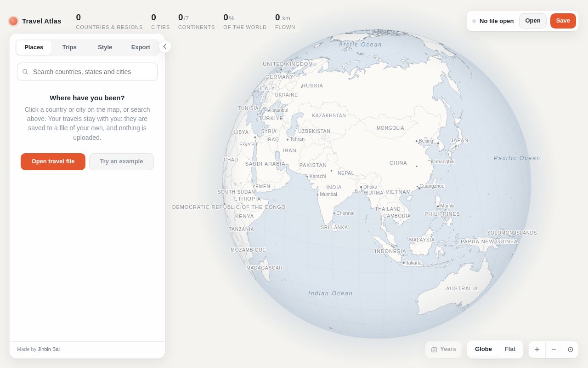Click Try an example button
Image resolution: width=588 pixels, height=368 pixels.
pyautogui.click(x=121, y=161)
